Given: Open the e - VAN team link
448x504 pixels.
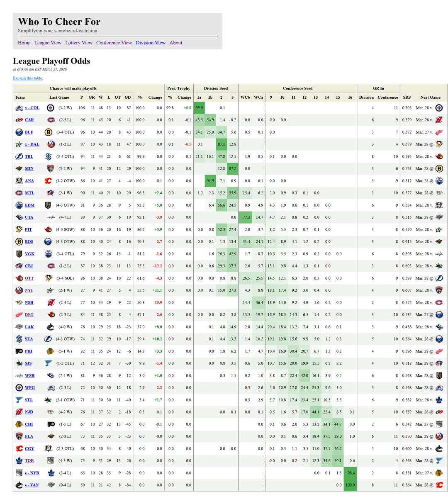Looking at the screenshot, I should 32,485.
